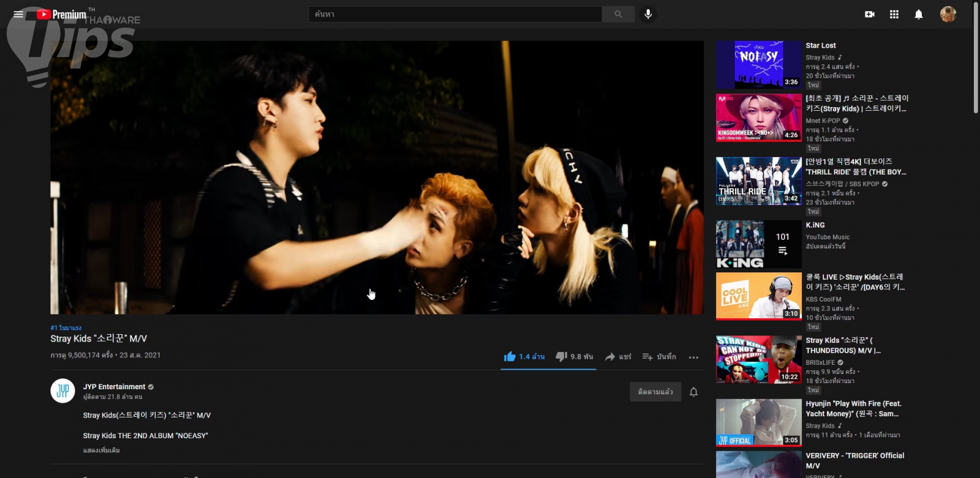This screenshot has height=478, width=980.
Task: Open BRISxLIFE reaction video thumbnail
Action: pyautogui.click(x=759, y=359)
